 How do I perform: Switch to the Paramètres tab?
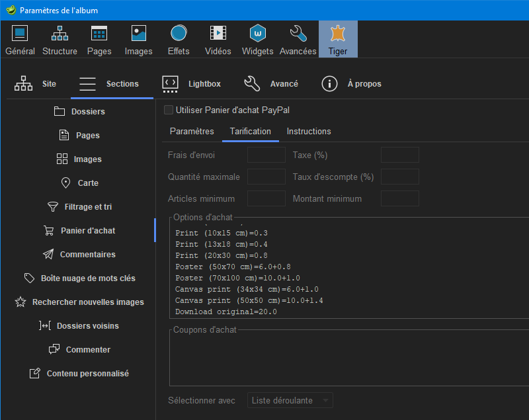pyautogui.click(x=192, y=132)
